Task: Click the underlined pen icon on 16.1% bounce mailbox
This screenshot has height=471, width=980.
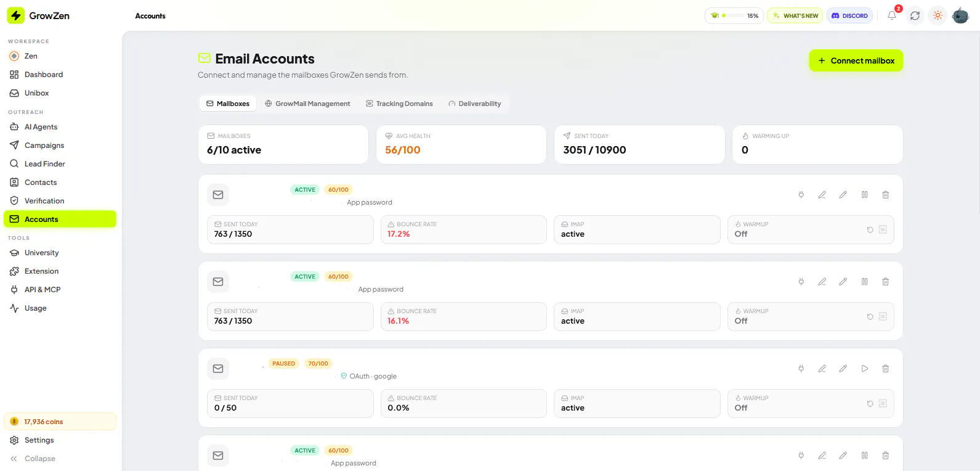Action: pyautogui.click(x=822, y=282)
